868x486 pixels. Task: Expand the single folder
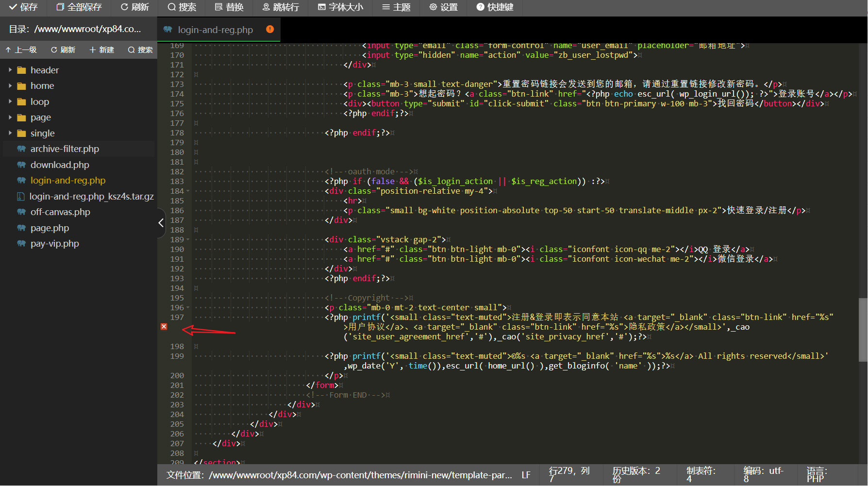pyautogui.click(x=10, y=133)
